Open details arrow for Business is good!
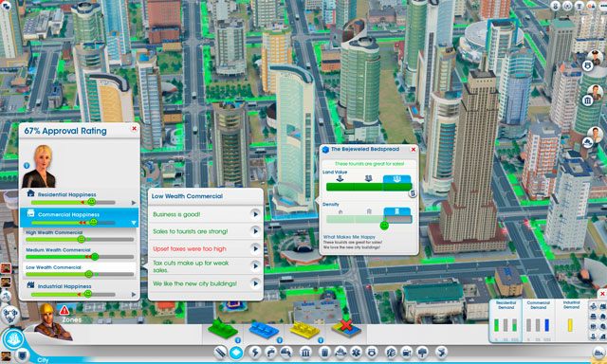 click(255, 214)
